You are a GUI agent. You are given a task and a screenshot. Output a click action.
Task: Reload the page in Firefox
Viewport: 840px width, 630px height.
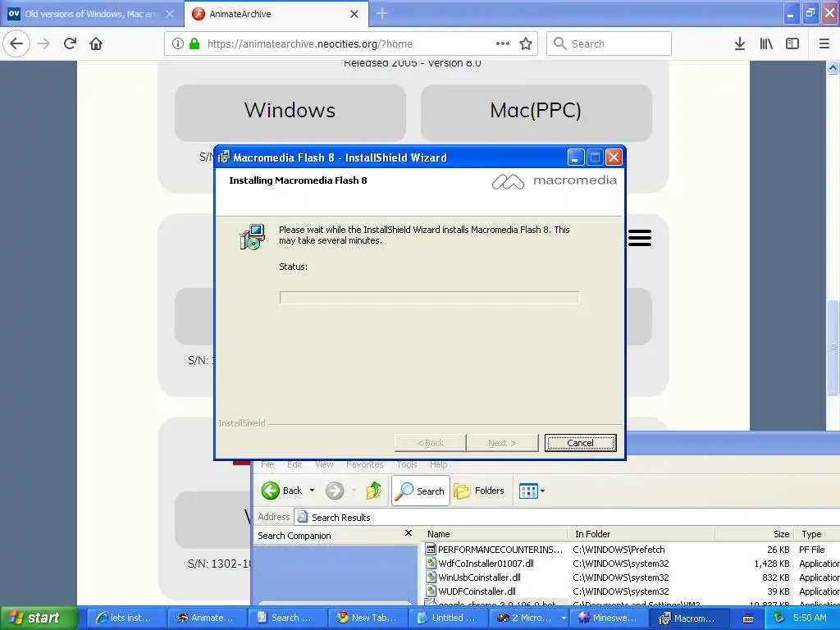click(x=71, y=44)
